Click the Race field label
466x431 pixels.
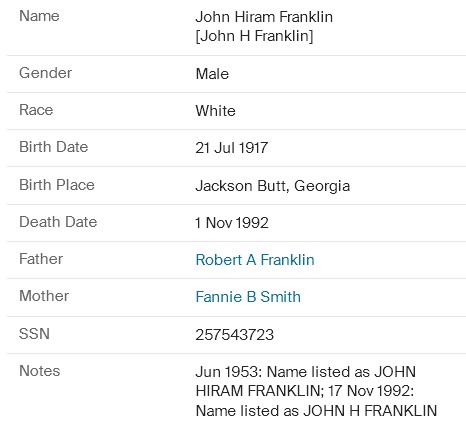tap(36, 110)
